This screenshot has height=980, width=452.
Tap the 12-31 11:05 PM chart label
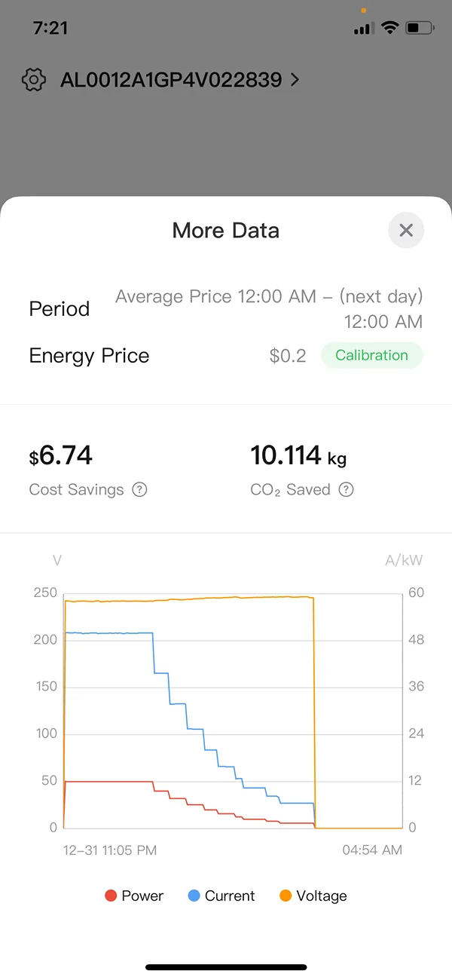110,850
